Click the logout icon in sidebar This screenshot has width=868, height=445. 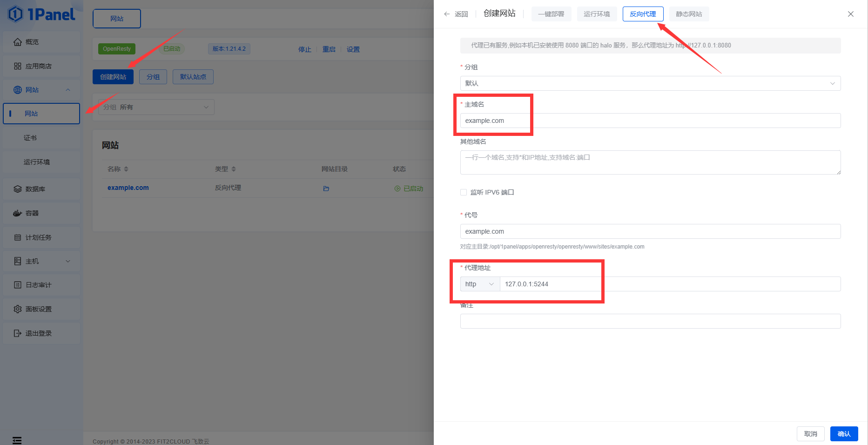click(x=18, y=333)
